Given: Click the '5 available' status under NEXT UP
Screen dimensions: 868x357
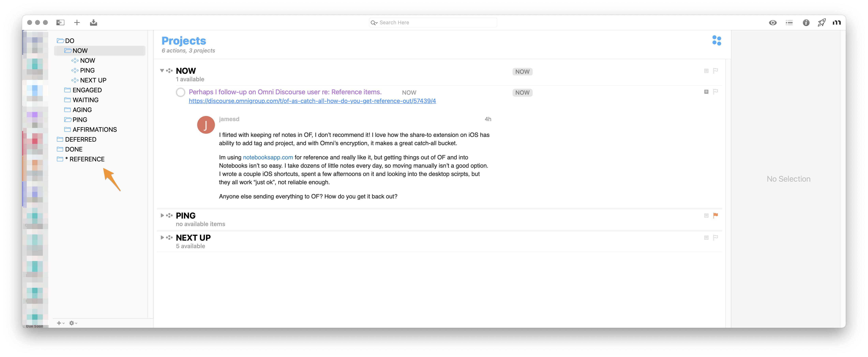Looking at the screenshot, I should [190, 246].
